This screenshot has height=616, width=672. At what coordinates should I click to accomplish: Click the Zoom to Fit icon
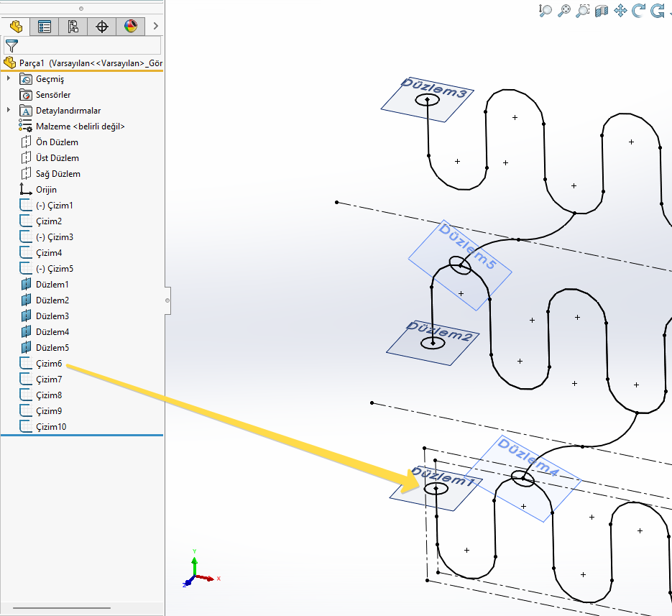[564, 10]
